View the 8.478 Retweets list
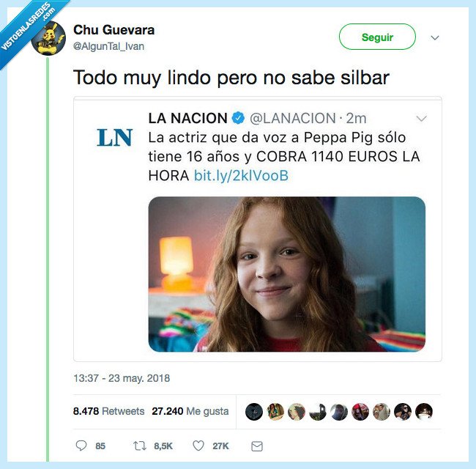Viewport: 476px width, 469px height. click(x=108, y=411)
